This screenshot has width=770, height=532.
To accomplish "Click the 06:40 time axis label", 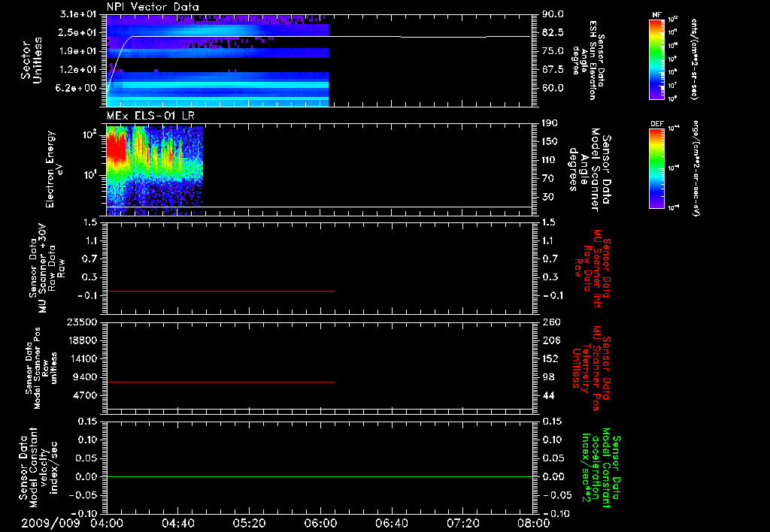I will 391,523.
